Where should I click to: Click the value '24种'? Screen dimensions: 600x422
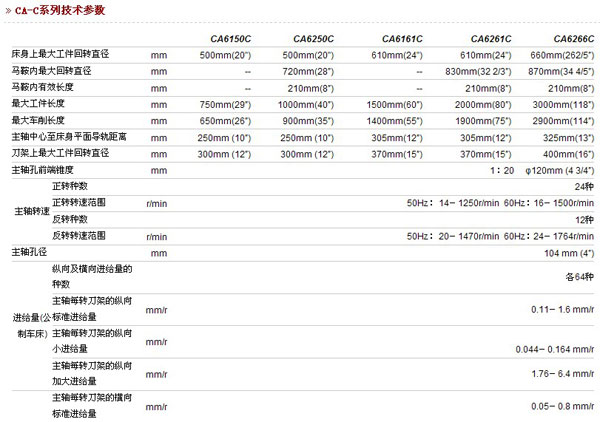pyautogui.click(x=584, y=187)
